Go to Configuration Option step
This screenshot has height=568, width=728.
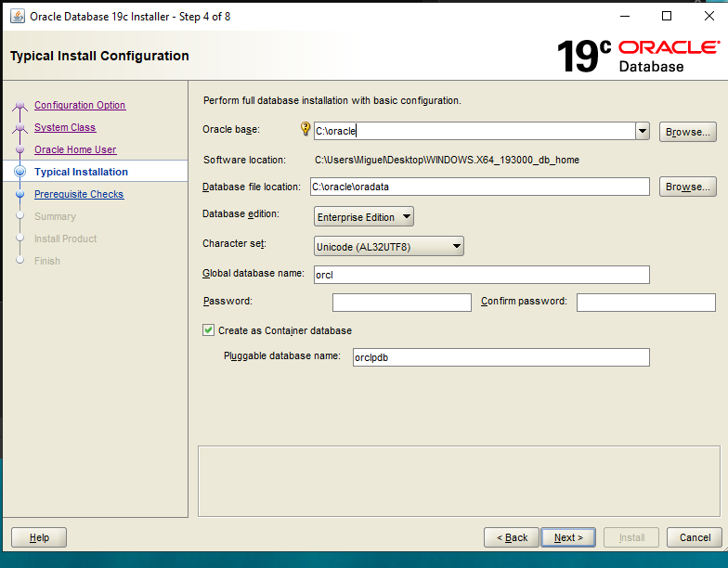80,105
